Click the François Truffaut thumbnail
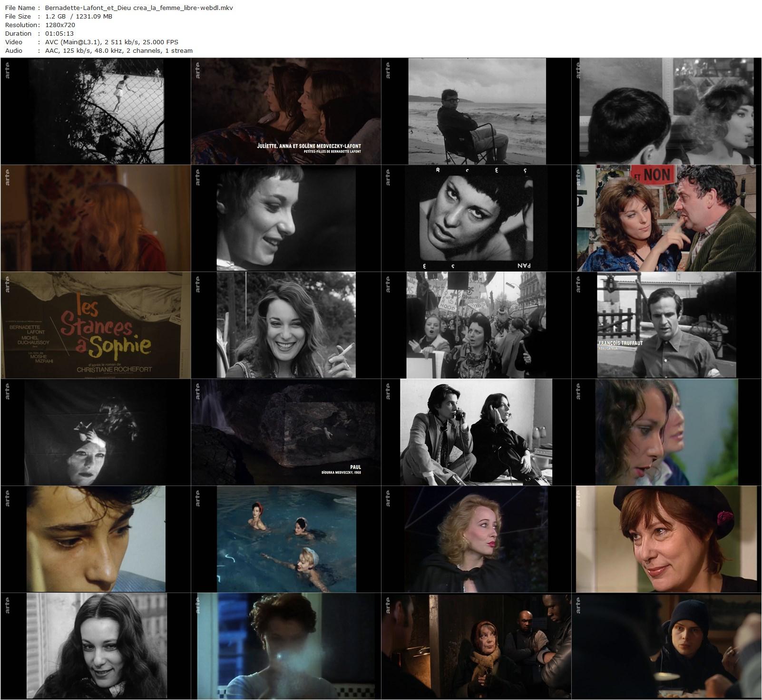The width and height of the screenshot is (762, 700). tap(666, 325)
